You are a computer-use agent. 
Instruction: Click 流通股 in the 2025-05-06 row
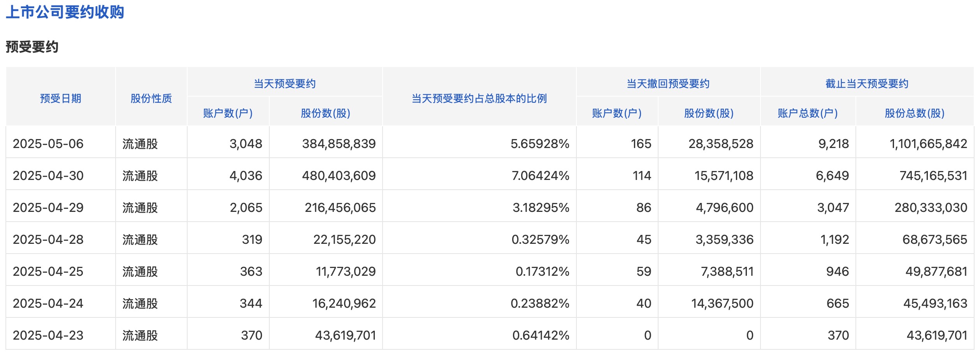140,144
